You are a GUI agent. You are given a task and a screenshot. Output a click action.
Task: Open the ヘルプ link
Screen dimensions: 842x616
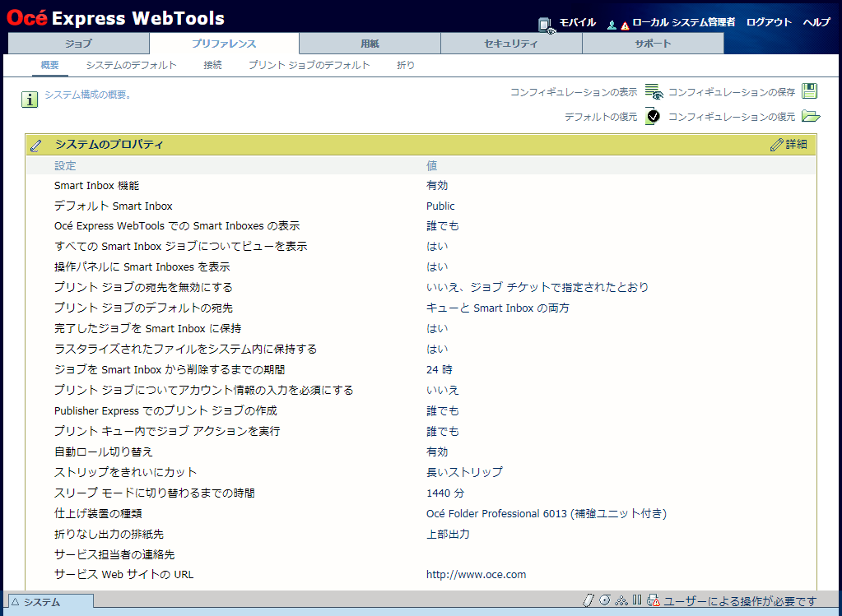[816, 22]
